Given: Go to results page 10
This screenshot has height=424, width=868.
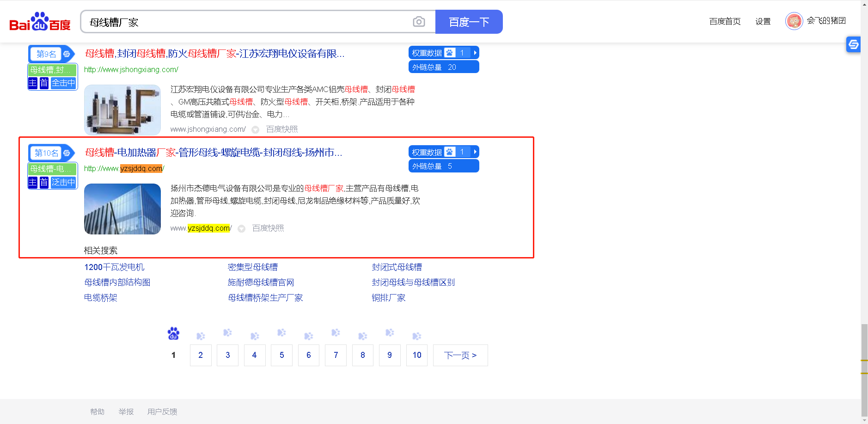Looking at the screenshot, I should click(417, 355).
